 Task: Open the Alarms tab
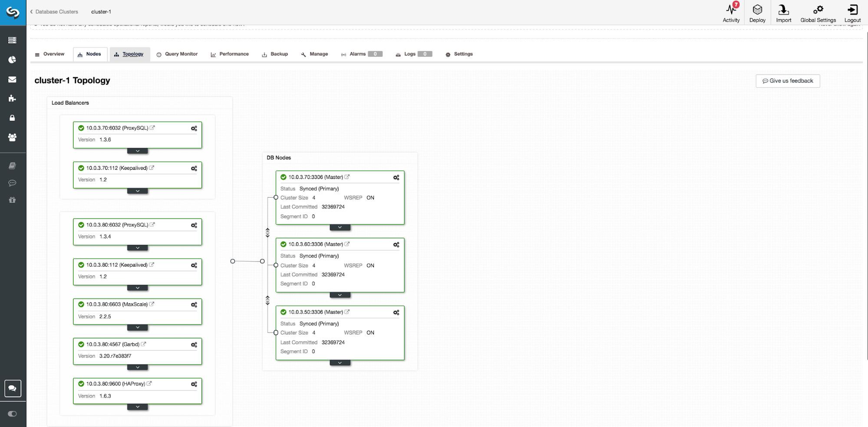tap(362, 54)
